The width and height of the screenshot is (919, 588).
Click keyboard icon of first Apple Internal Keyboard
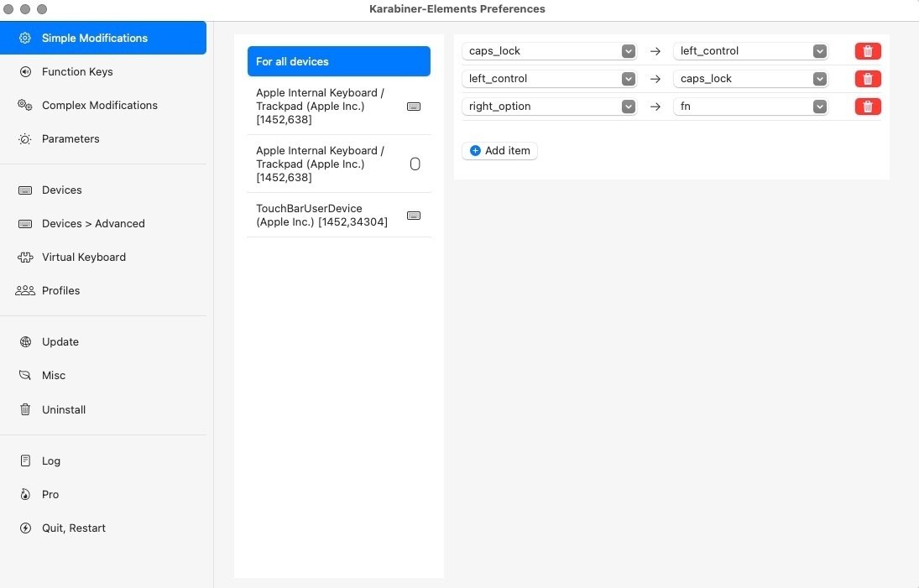(414, 107)
